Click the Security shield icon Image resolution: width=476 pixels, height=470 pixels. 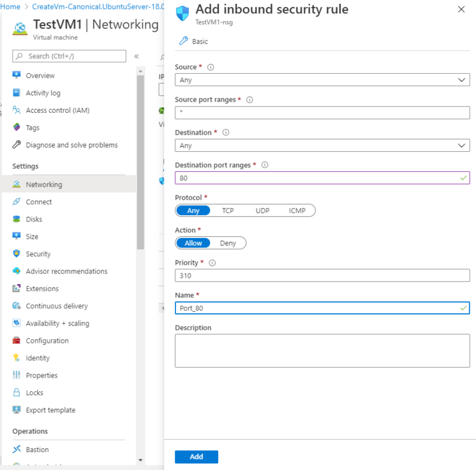(16, 253)
